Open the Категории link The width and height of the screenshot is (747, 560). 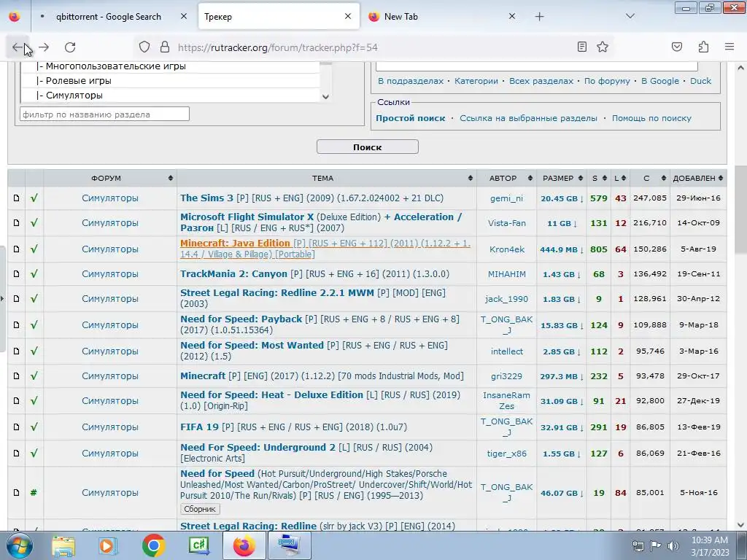coord(476,81)
